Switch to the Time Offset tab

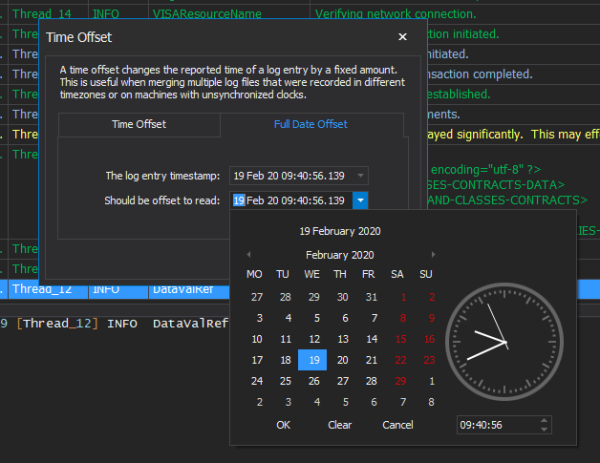click(x=139, y=124)
